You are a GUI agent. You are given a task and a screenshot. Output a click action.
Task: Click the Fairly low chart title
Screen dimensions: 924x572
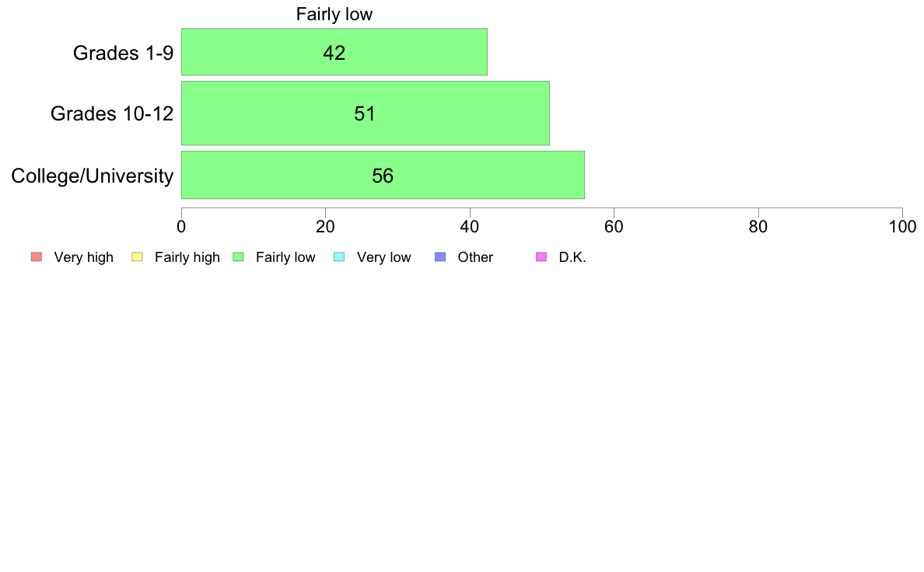click(334, 14)
